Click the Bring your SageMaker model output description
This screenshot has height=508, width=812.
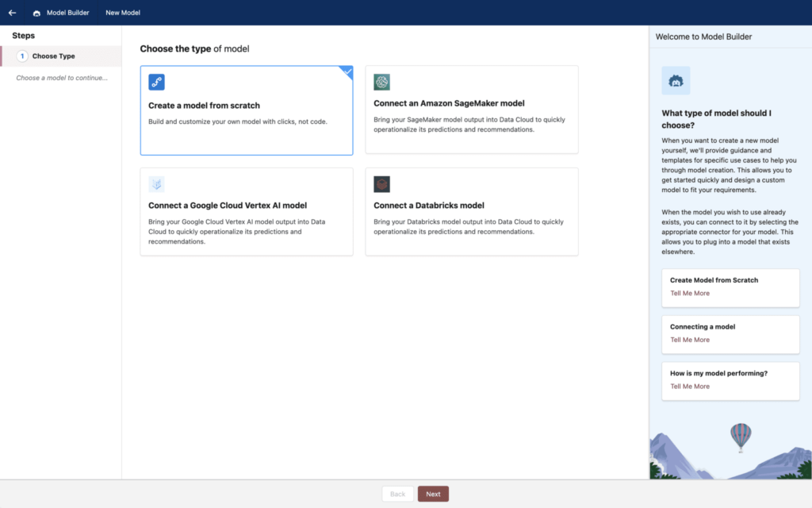click(x=469, y=125)
